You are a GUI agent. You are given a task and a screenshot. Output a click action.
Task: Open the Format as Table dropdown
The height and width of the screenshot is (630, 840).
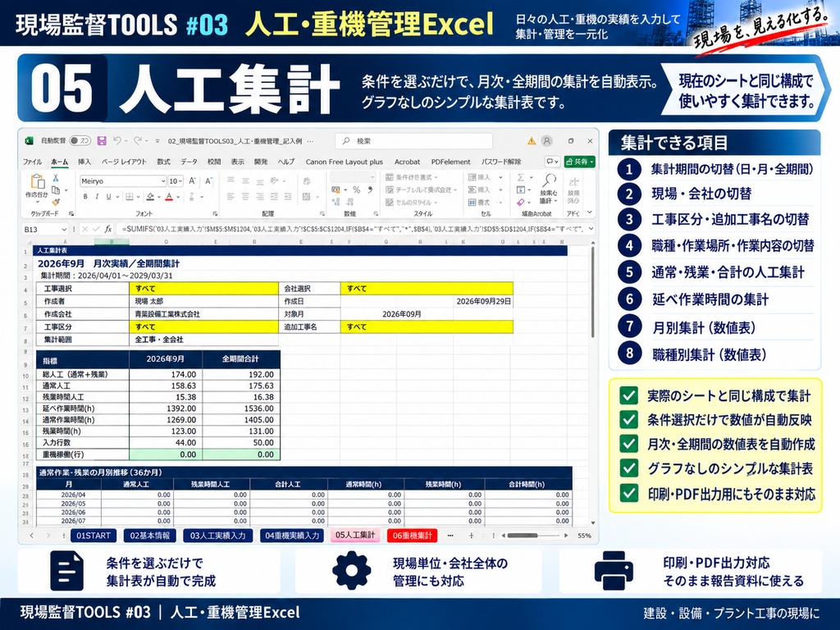point(421,189)
